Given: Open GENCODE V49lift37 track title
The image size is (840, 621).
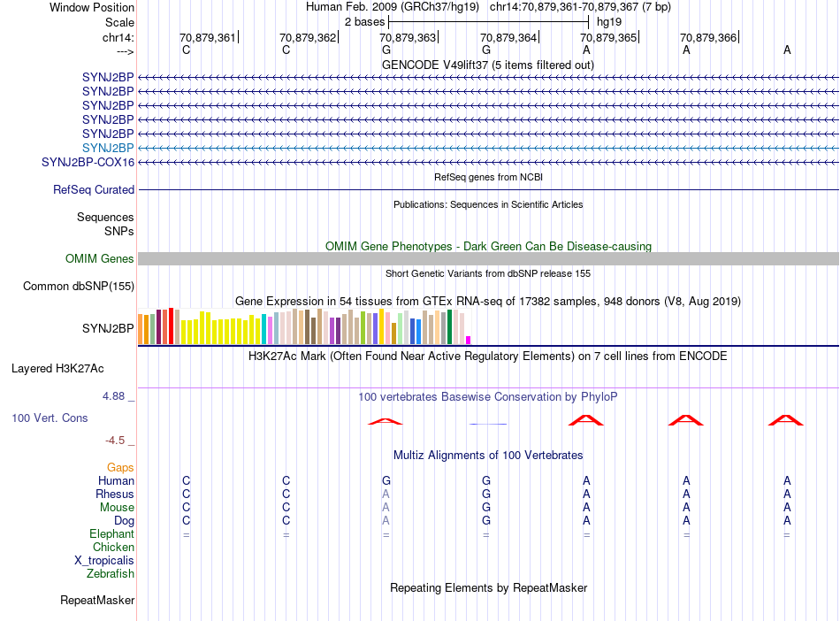Looking at the screenshot, I should (488, 65).
